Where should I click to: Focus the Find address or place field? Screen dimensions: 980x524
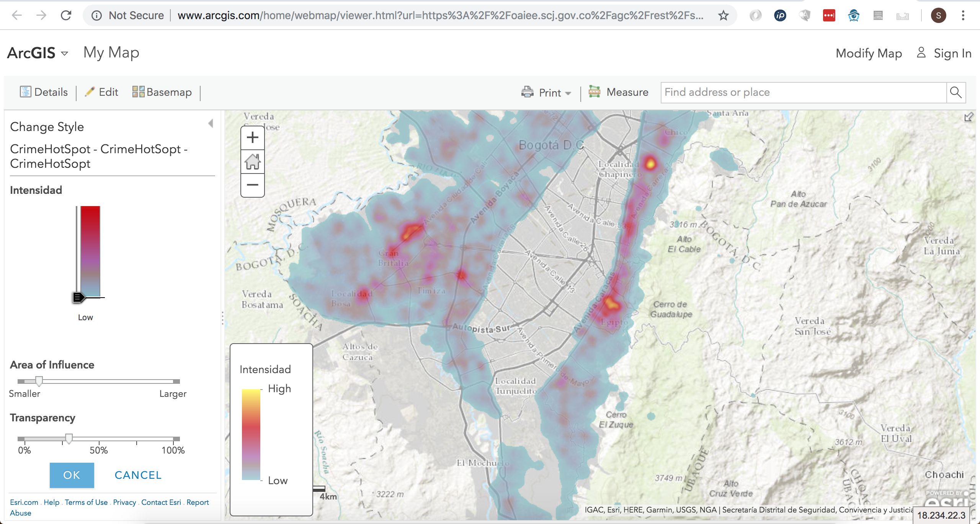coord(803,92)
